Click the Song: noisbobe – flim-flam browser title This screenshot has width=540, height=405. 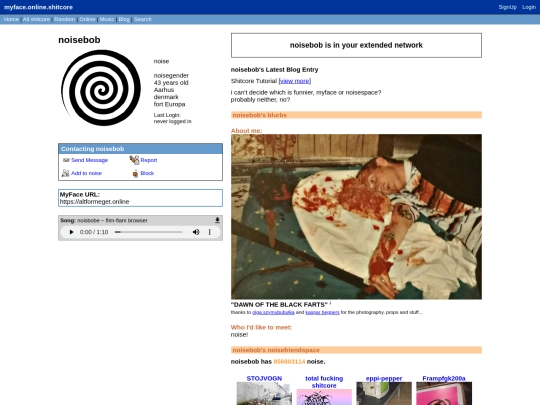104,220
